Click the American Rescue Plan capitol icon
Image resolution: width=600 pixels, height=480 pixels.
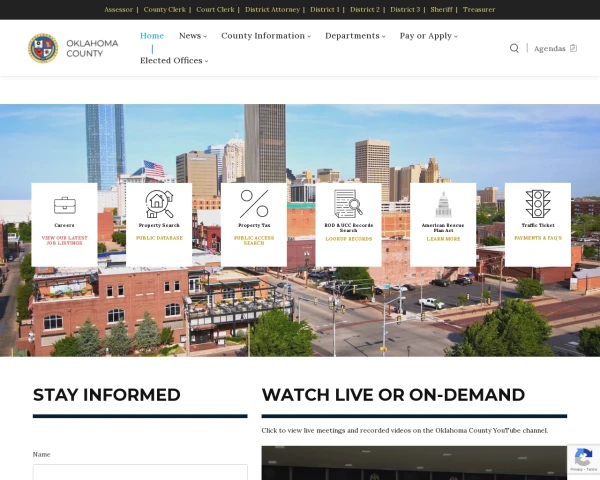(x=443, y=205)
